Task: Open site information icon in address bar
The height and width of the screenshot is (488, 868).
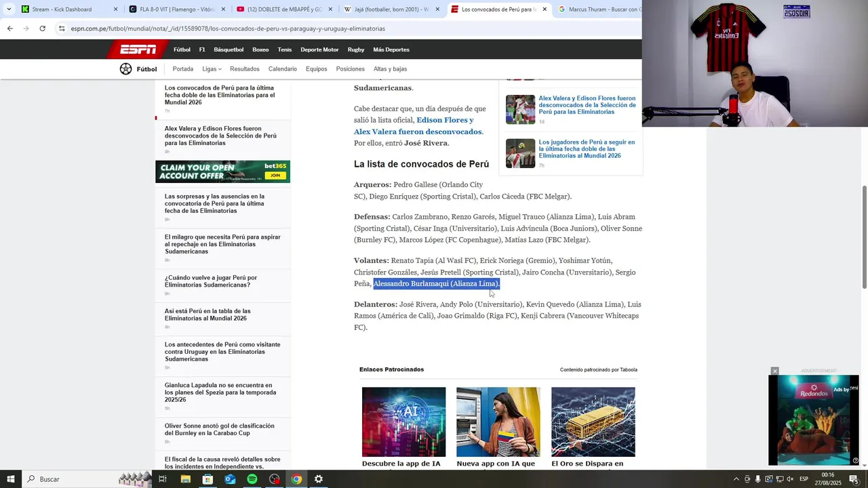Action: [62, 28]
